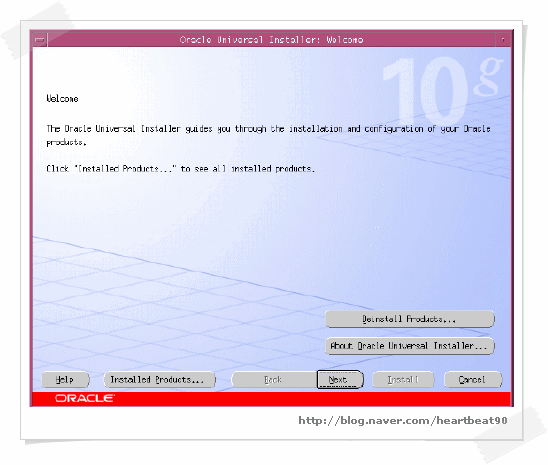Click the 'Oracle Universal Installer: Welcome' title

tap(271, 39)
